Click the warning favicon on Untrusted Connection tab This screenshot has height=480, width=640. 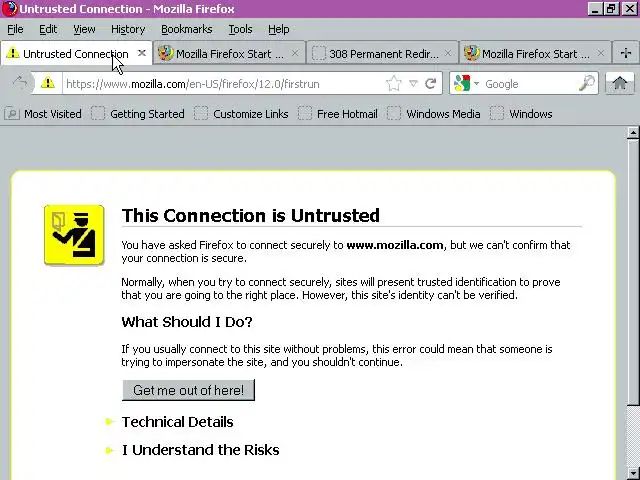pyautogui.click(x=13, y=53)
